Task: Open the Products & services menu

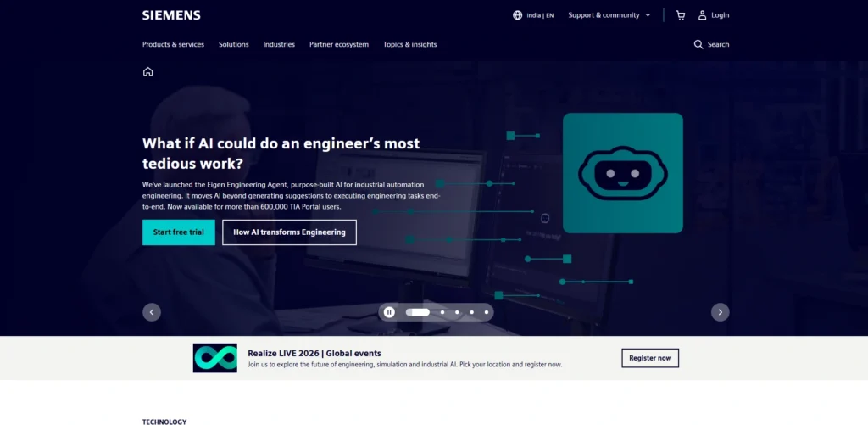Action: click(173, 44)
